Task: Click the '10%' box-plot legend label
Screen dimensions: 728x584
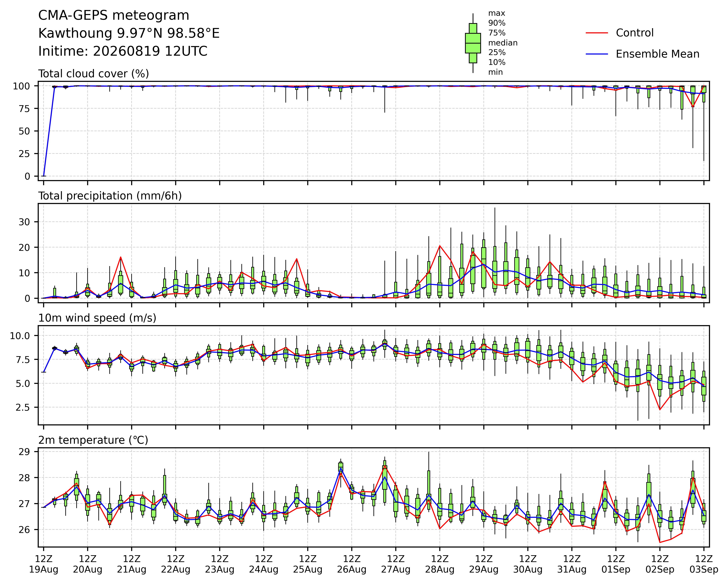Action: pyautogui.click(x=497, y=63)
